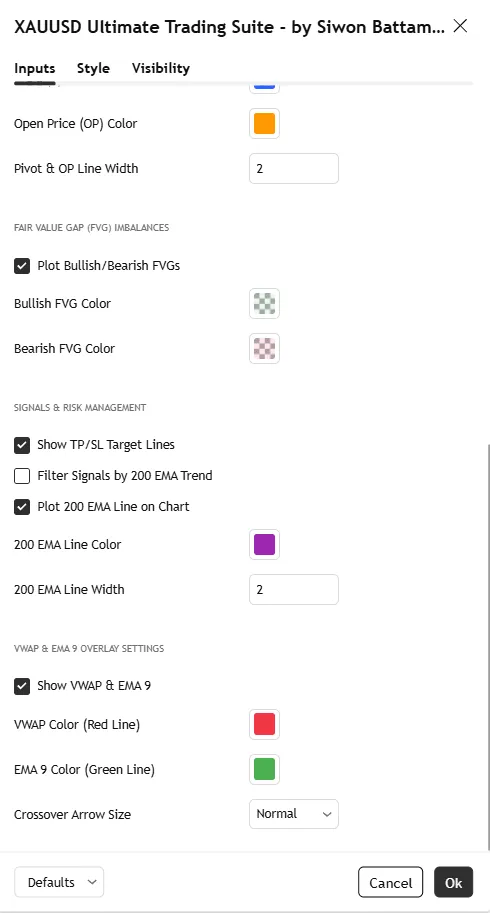Open the Defaults dropdown menu
490x913 pixels.
(x=59, y=882)
